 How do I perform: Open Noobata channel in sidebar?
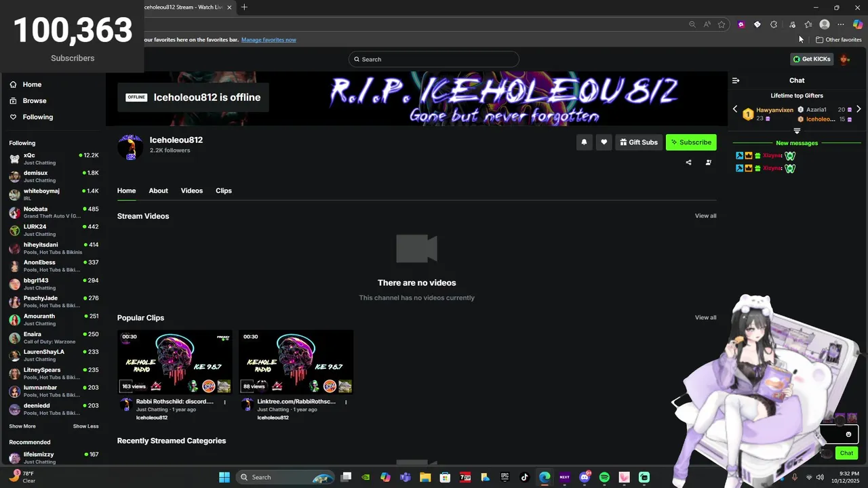(x=53, y=212)
